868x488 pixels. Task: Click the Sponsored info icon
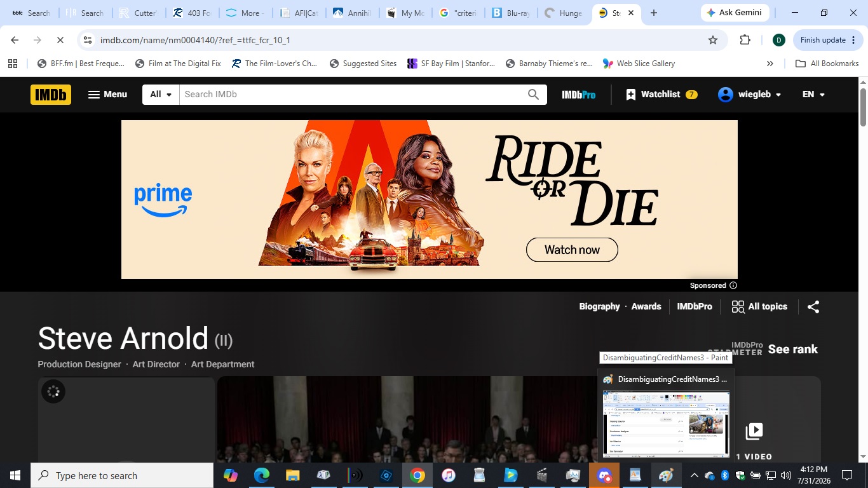733,285
